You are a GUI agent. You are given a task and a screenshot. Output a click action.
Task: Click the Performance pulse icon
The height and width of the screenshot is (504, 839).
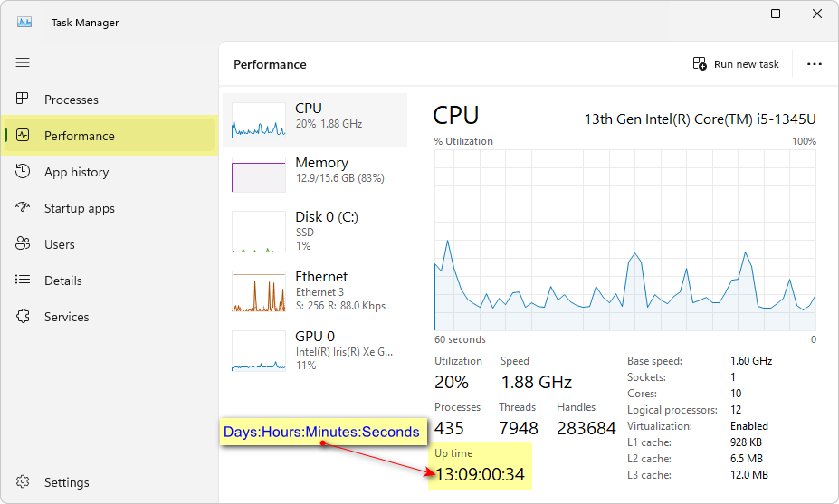pyautogui.click(x=24, y=136)
